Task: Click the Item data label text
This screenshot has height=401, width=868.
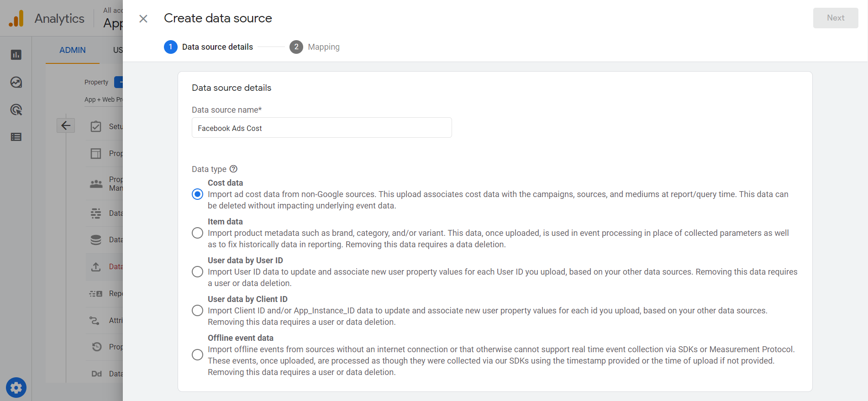Action: pyautogui.click(x=225, y=222)
